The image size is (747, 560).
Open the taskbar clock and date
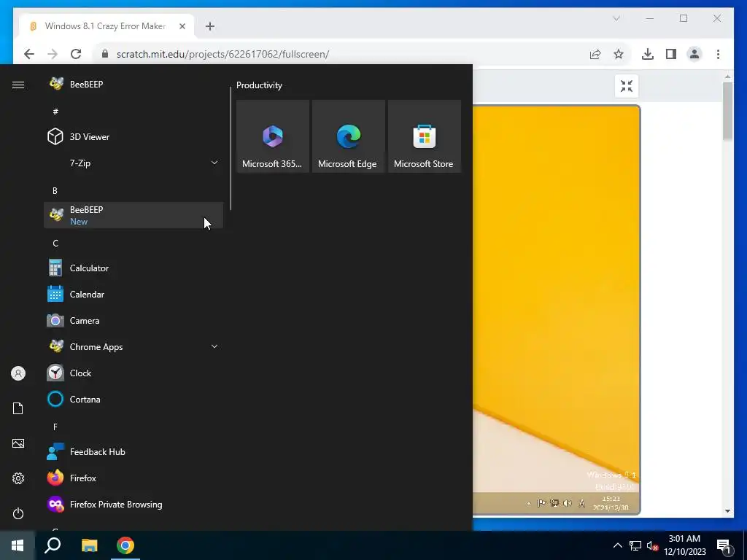(684, 545)
